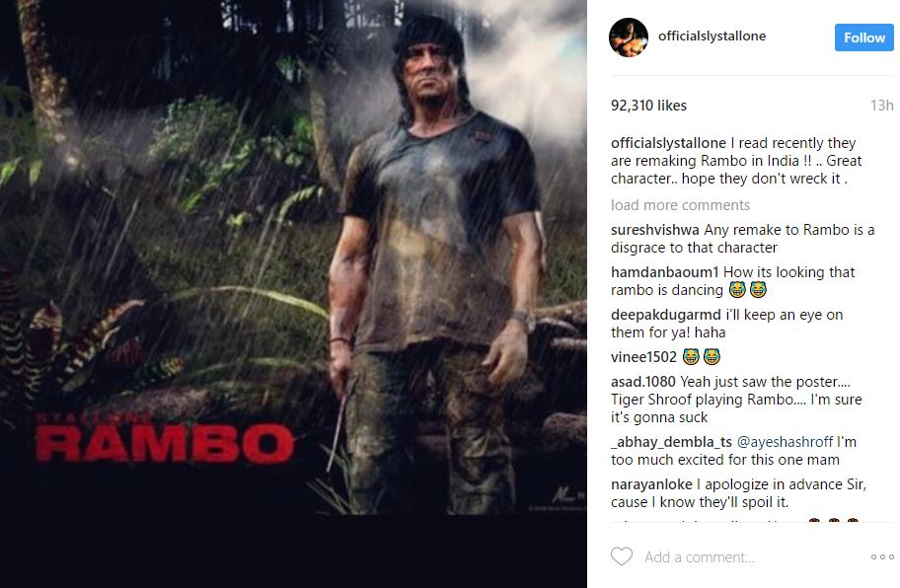Open the three-dot more options menu

click(x=881, y=557)
